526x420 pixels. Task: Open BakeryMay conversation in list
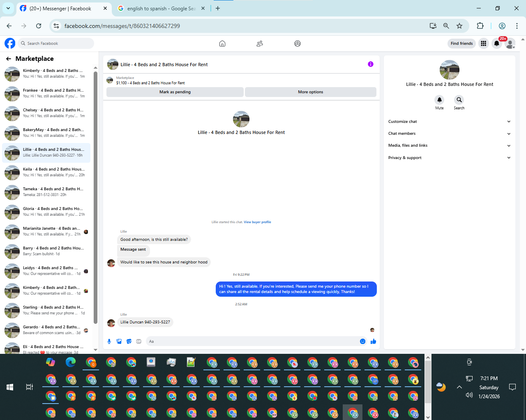pos(46,133)
